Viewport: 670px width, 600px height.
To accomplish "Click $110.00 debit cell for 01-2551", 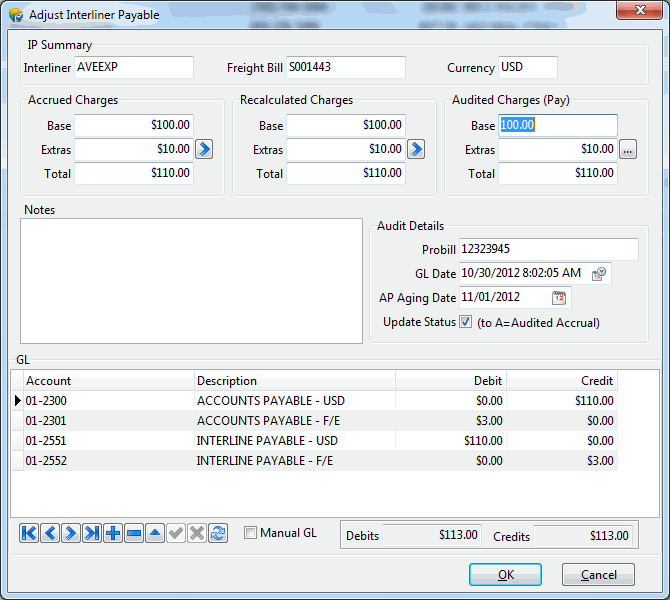I will tap(451, 441).
